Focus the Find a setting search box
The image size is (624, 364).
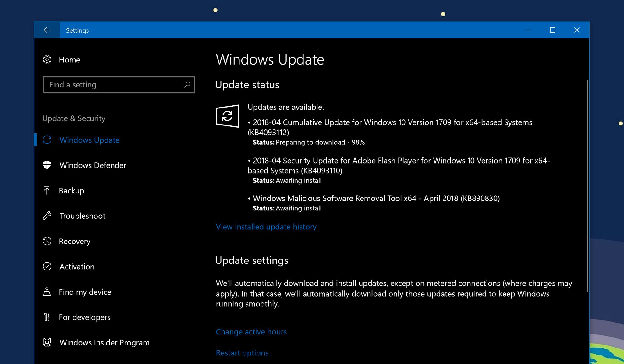(119, 85)
